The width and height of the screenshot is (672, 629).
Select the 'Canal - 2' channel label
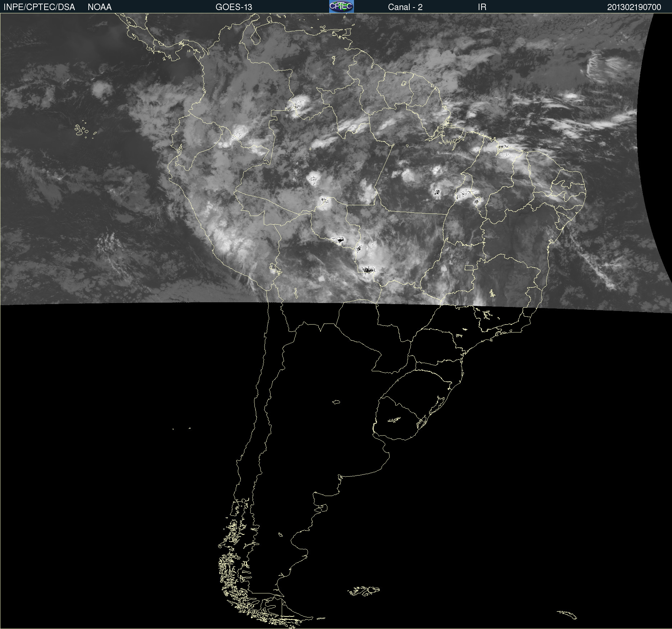[x=405, y=7]
